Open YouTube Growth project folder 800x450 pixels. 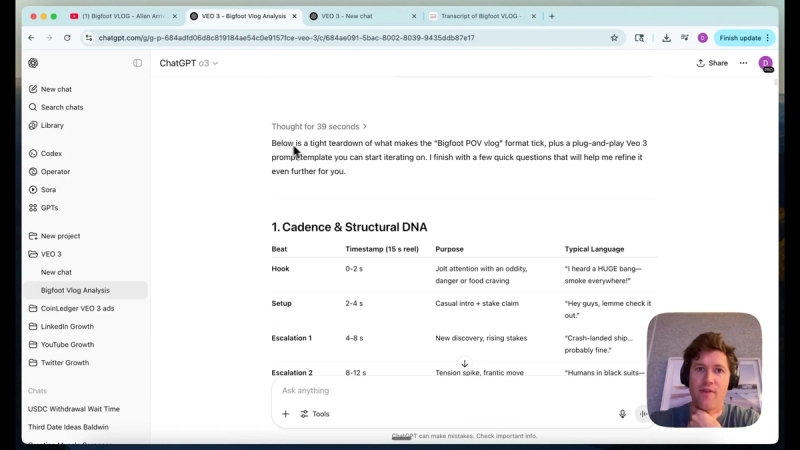click(67, 344)
